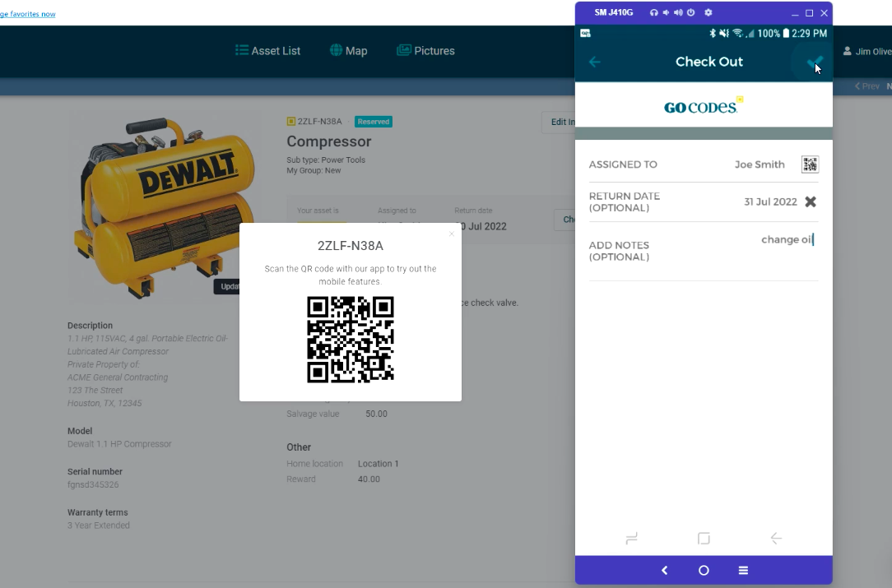The width and height of the screenshot is (892, 588).
Task: Lower volume in the phone mirror titlebar
Action: pos(666,12)
